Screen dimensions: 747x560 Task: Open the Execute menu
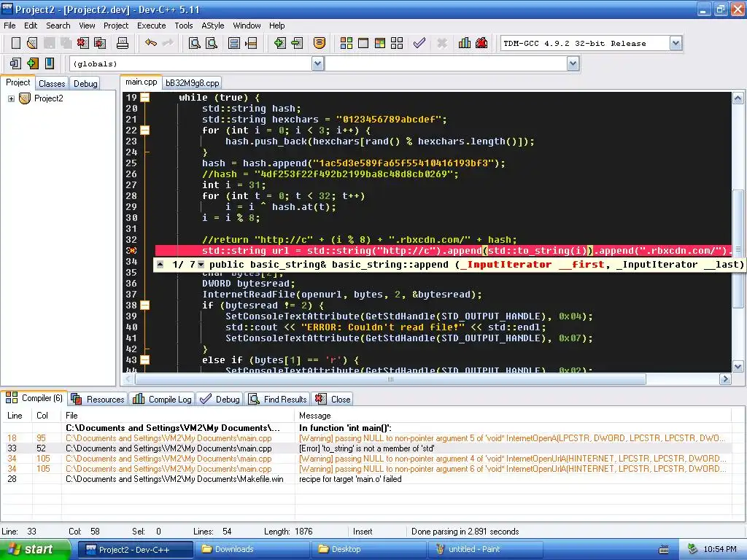[152, 26]
